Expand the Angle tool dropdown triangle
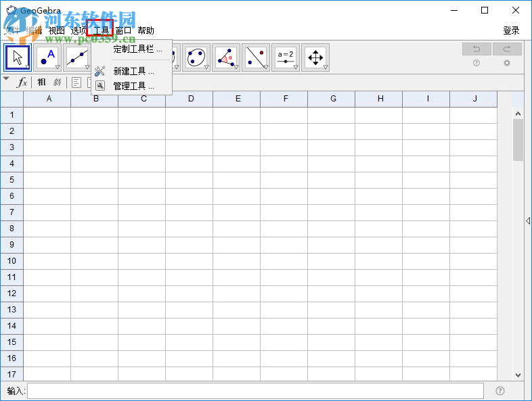This screenshot has width=532, height=401. click(x=236, y=67)
